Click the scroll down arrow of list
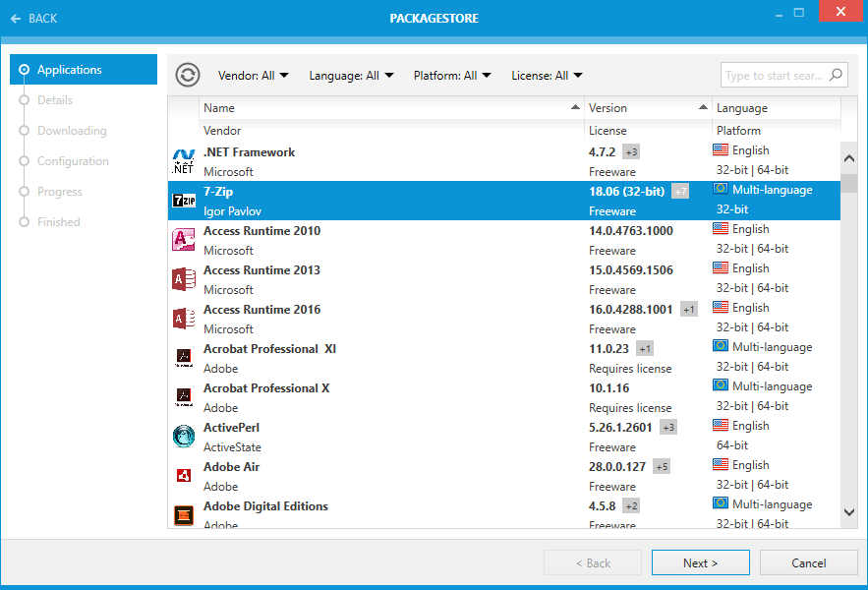The width and height of the screenshot is (868, 590). (x=849, y=511)
